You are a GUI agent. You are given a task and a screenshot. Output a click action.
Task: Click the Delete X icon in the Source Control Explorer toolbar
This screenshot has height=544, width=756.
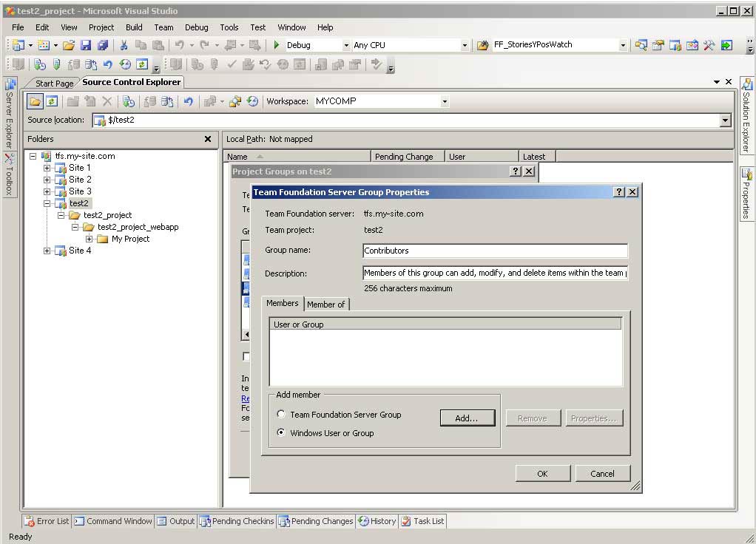point(107,101)
